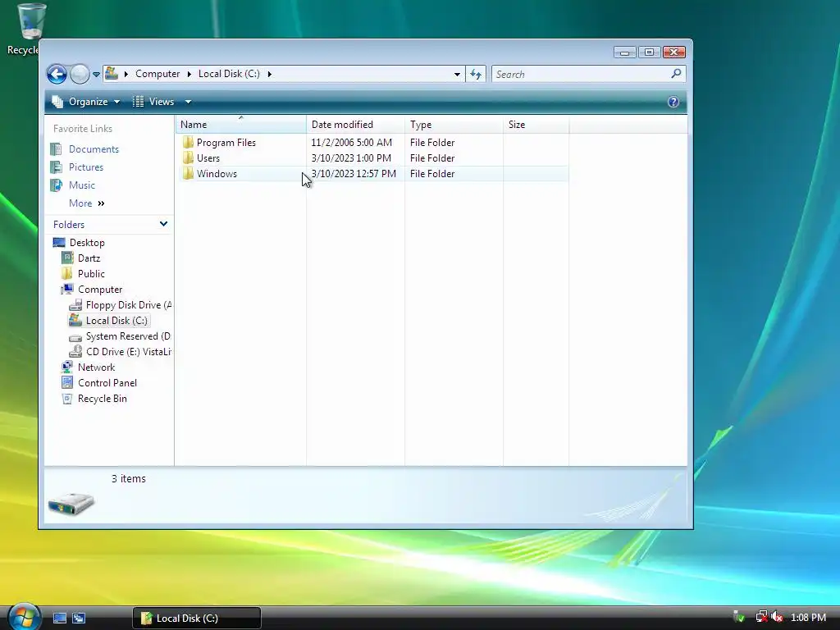Open Documents favorite link
The image size is (840, 630).
(94, 149)
